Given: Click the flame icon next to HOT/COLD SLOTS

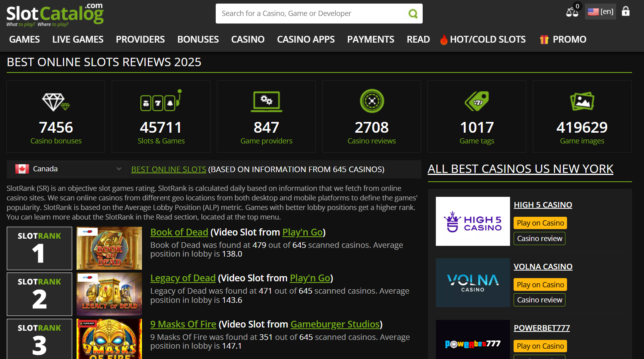Looking at the screenshot, I should [444, 39].
